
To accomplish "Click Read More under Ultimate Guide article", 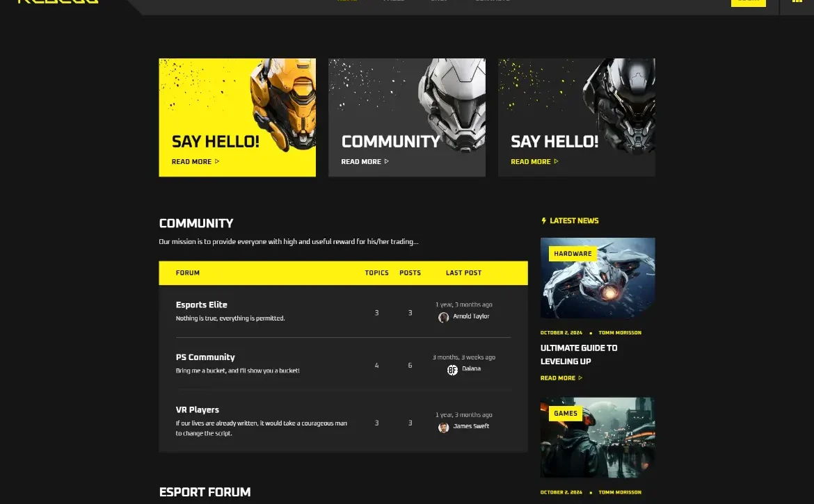I will (561, 378).
